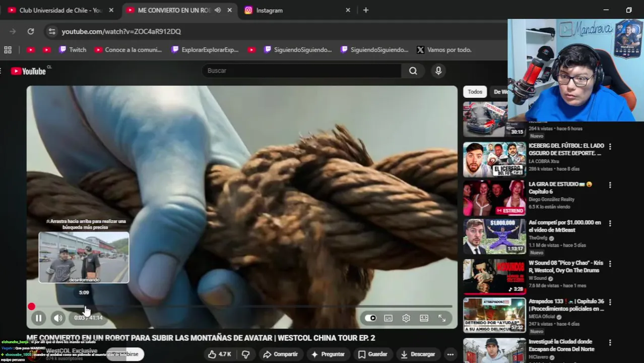
Task: Dislike the video with thumbs-down icon
Action: (x=245, y=354)
